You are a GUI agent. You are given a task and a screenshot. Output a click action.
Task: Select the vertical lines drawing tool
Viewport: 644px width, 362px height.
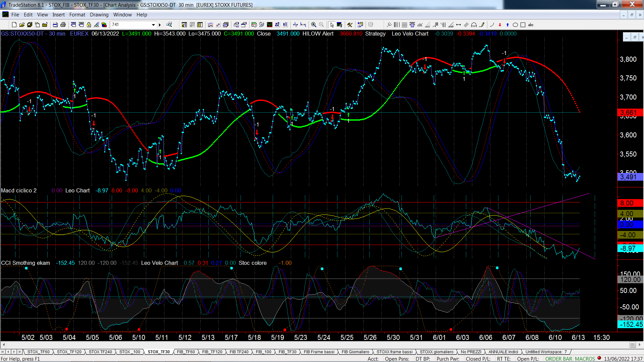click(396, 24)
